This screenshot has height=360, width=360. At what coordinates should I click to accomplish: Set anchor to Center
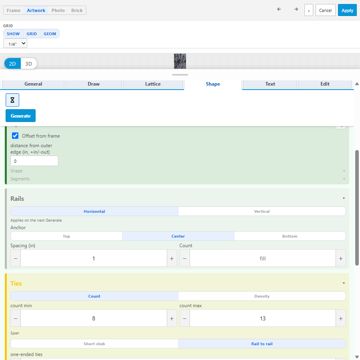click(178, 236)
